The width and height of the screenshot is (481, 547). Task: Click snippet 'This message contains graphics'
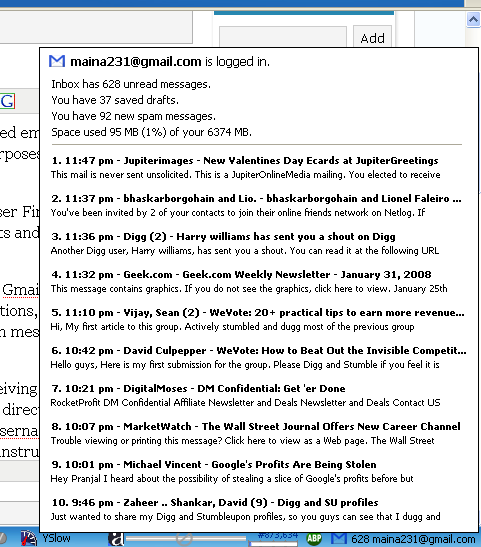[x=249, y=289]
